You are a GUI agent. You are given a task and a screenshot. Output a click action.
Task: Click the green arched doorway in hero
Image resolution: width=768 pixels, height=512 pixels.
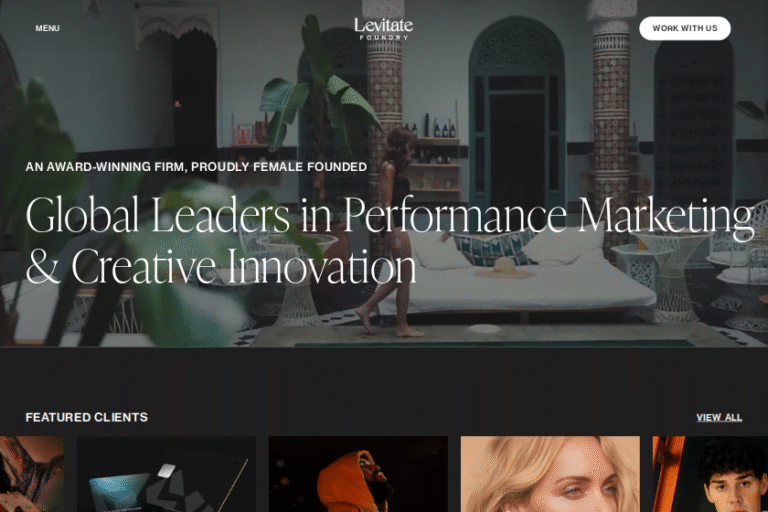(x=517, y=115)
